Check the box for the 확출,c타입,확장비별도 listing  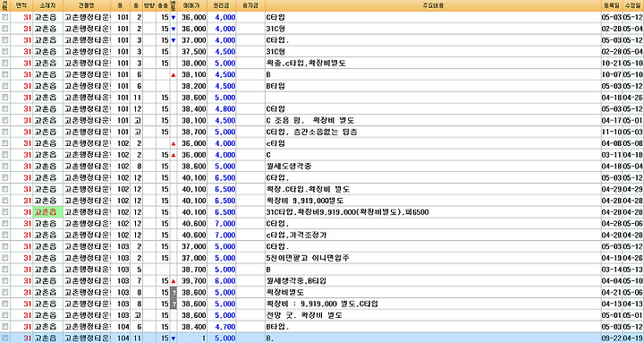5,64
